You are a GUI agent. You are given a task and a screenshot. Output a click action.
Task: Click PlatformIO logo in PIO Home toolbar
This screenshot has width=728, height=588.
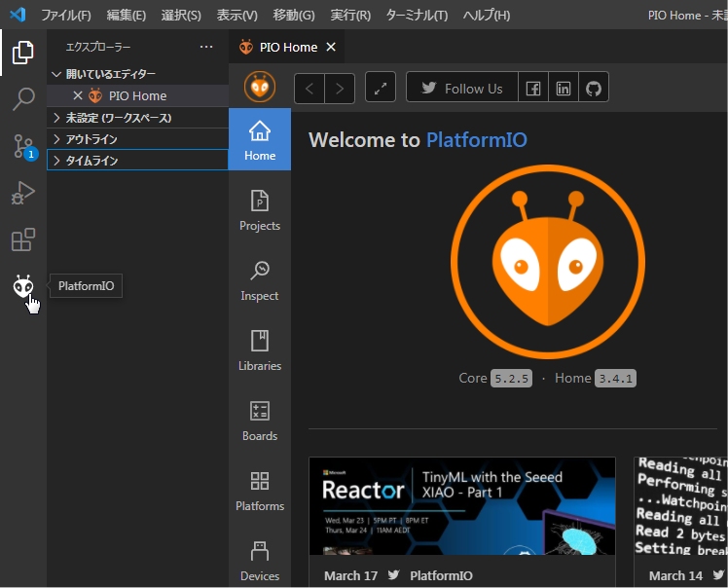click(260, 87)
